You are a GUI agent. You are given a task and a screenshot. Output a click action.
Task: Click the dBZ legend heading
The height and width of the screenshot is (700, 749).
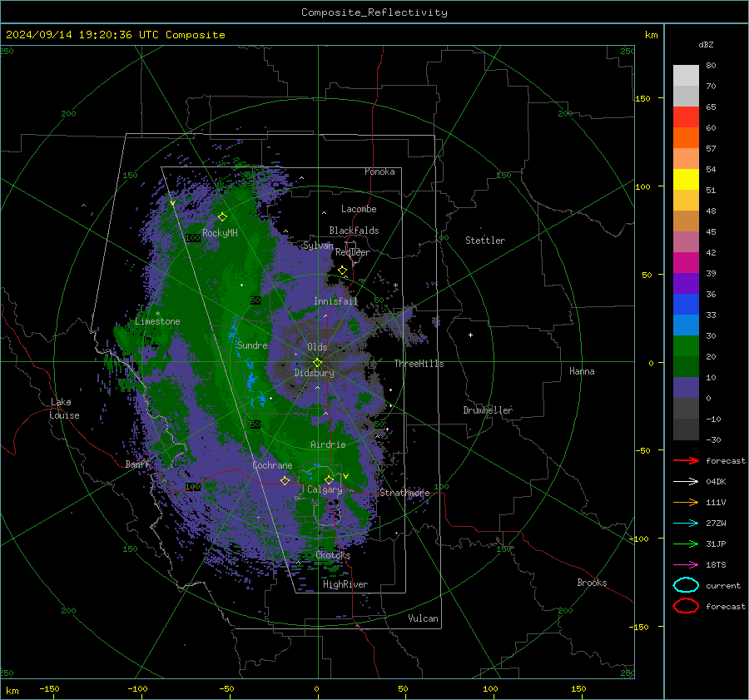706,44
